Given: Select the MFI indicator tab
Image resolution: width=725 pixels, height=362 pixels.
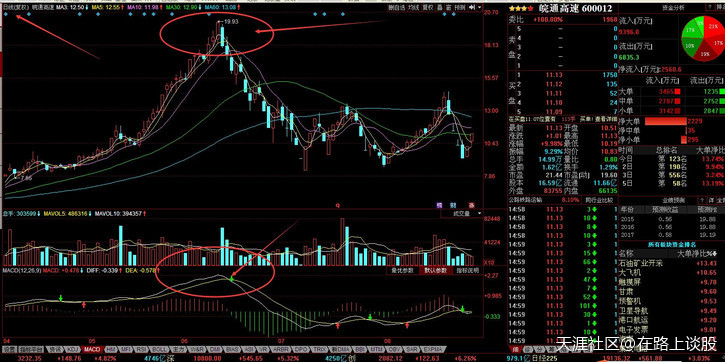Looking at the screenshot, I should [126, 349].
